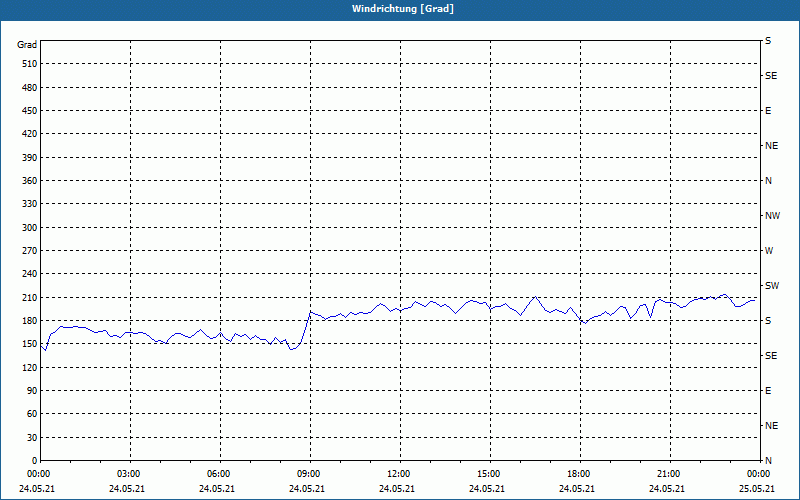The image size is (800, 500).
Task: Click the 'W' compass label at the 270 gridline
Action: pos(769,251)
